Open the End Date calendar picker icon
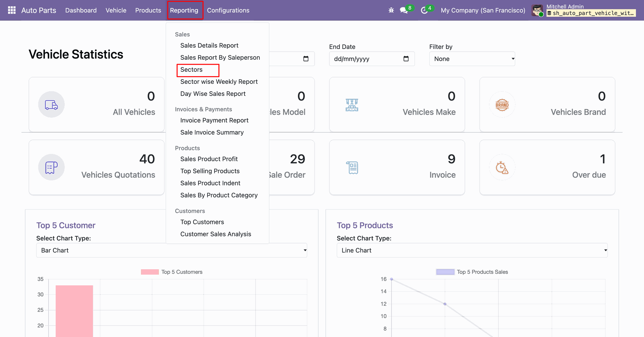 (x=406, y=59)
